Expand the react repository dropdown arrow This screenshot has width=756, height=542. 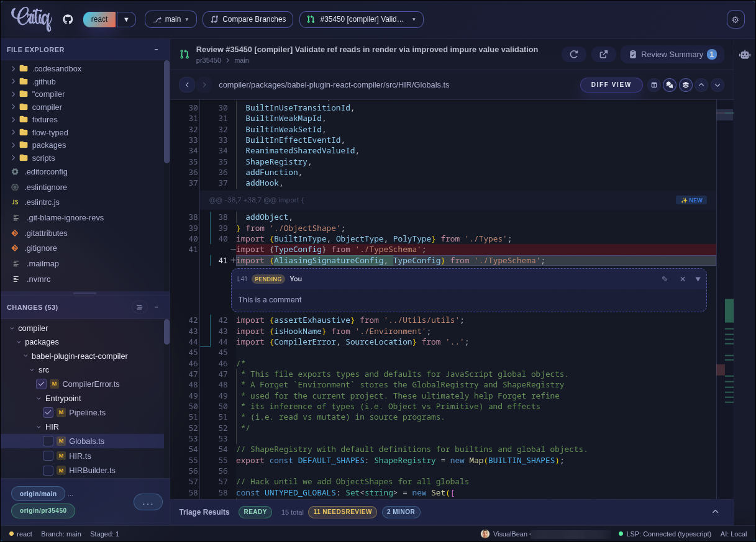(126, 19)
